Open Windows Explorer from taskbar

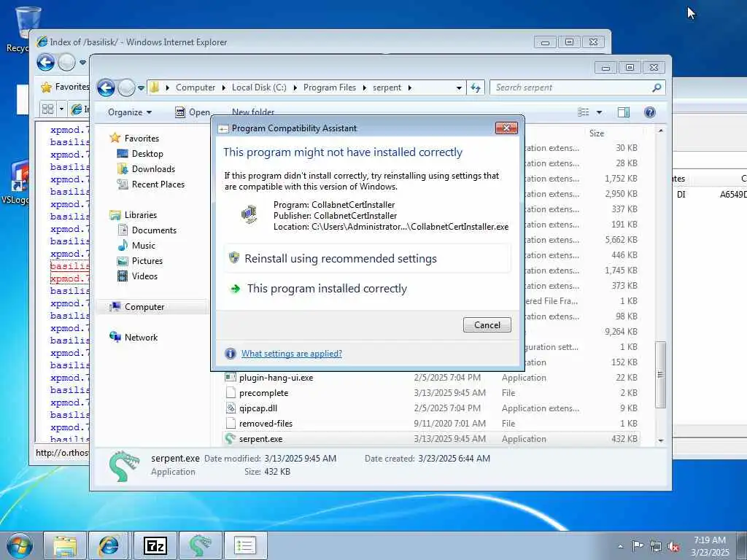click(65, 545)
